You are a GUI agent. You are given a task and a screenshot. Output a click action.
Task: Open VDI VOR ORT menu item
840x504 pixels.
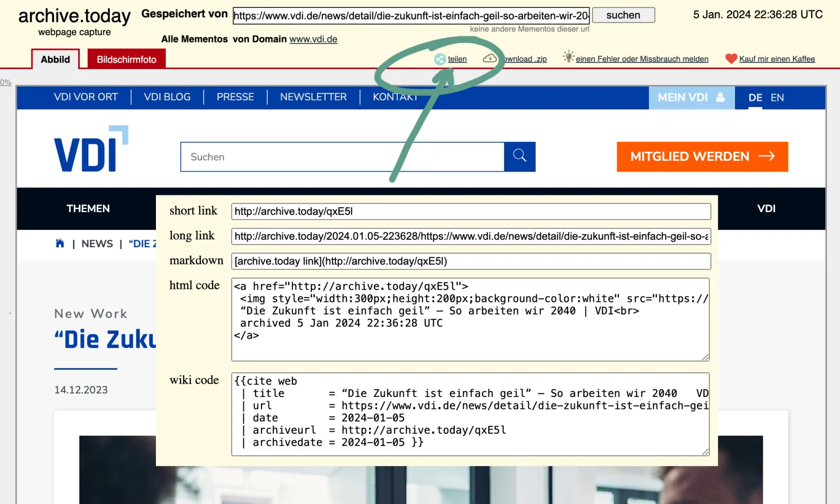[86, 97]
